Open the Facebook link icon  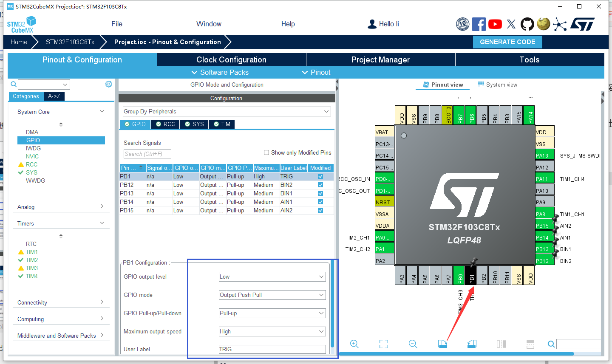479,24
